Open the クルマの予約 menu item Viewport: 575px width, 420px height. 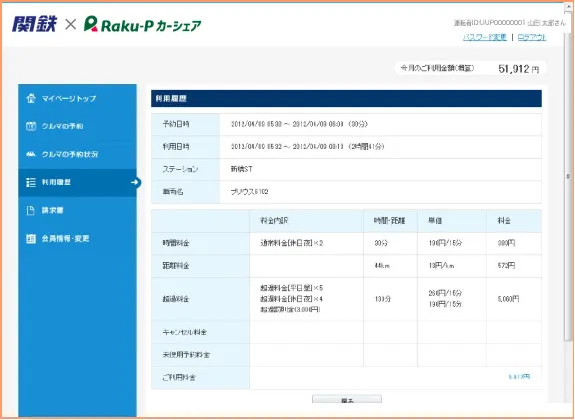click(77, 126)
